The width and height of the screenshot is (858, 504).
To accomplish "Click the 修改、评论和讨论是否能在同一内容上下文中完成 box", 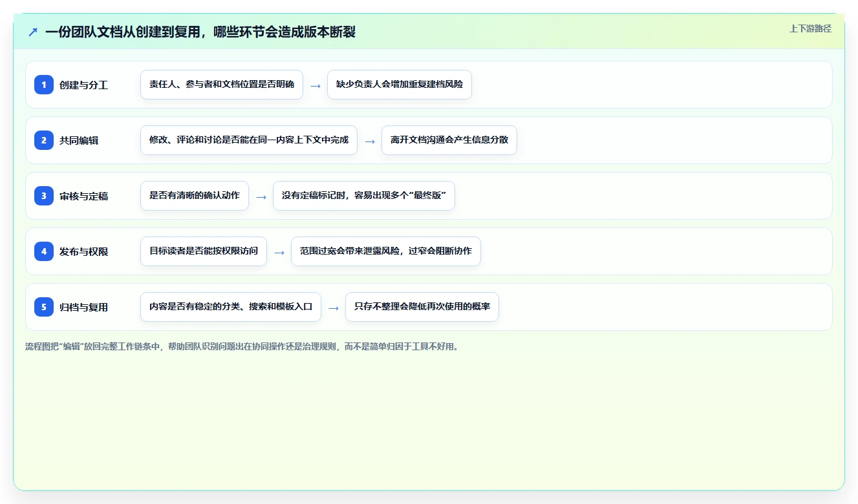I will point(249,140).
